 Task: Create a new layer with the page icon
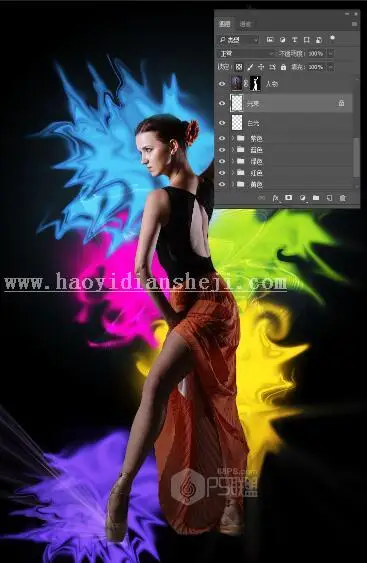click(x=329, y=198)
